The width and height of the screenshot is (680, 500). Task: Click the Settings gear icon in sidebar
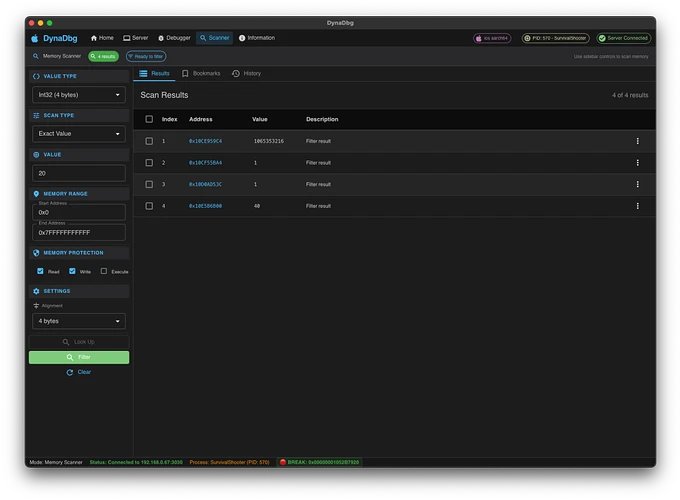(x=37, y=291)
